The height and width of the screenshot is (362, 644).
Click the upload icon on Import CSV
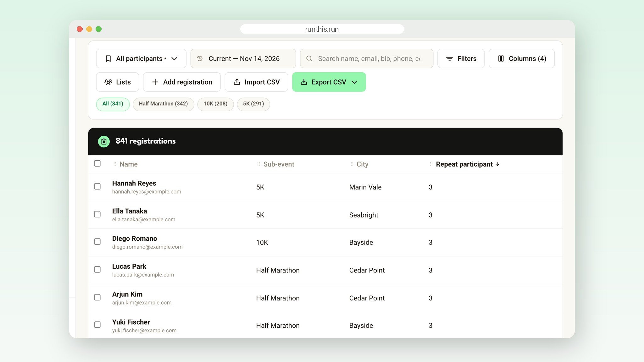pos(237,82)
